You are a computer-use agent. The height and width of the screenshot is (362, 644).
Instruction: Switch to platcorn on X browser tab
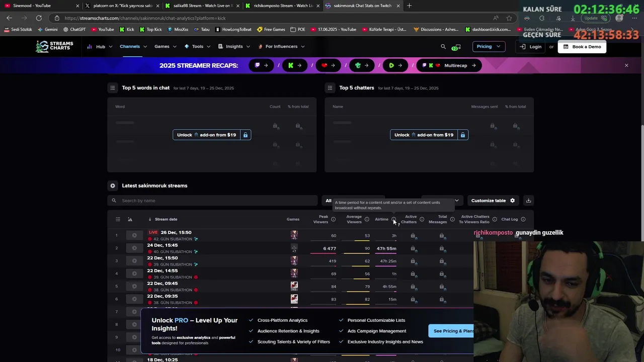tap(122, 6)
